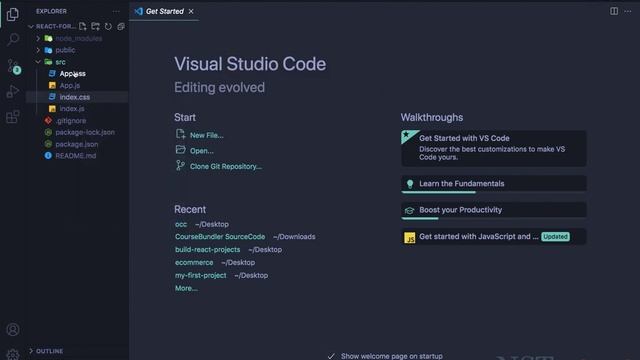Open recent ecommerce project
Screen dimensions: 640x360
coord(194,262)
